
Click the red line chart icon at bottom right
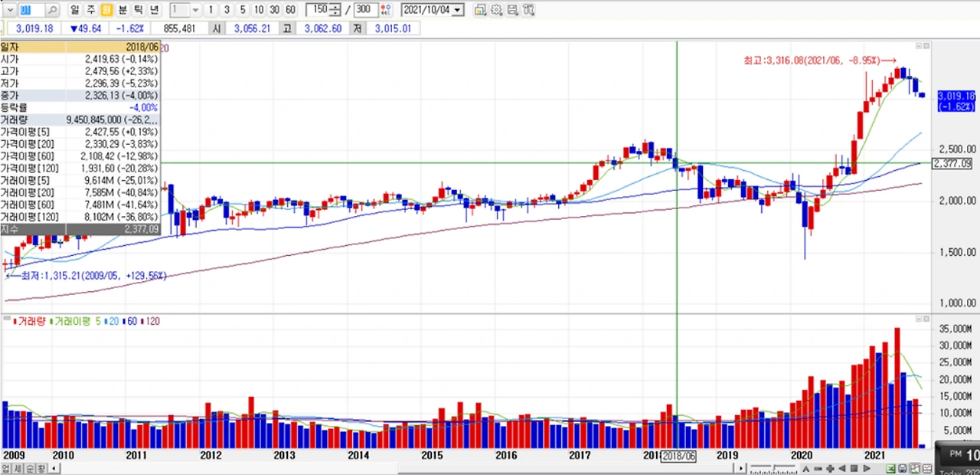coord(927,468)
